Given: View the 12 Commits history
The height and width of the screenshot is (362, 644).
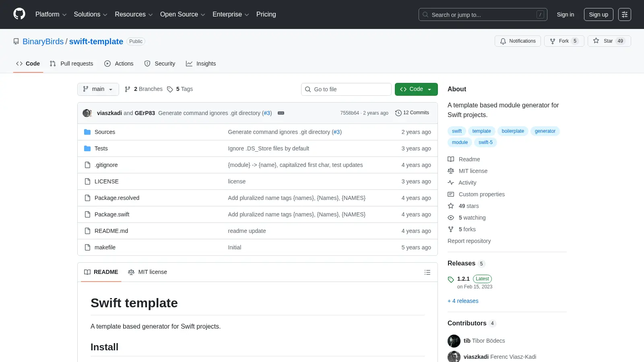Looking at the screenshot, I should click(412, 113).
